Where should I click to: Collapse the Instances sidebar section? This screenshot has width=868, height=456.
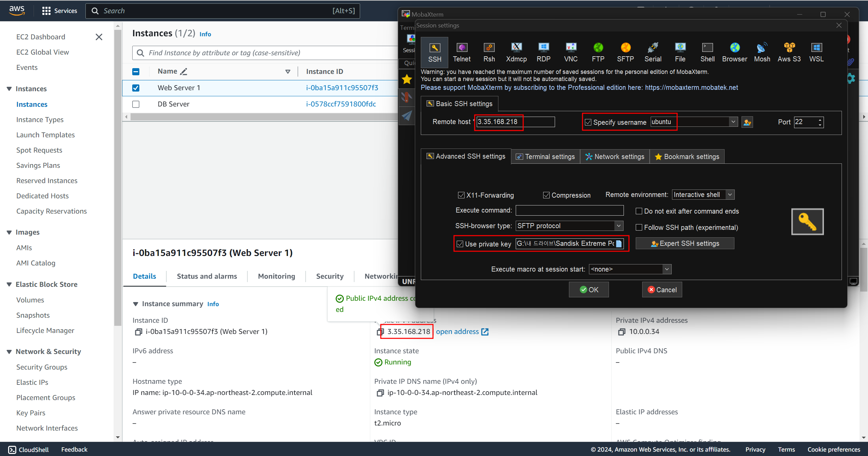tap(9, 89)
